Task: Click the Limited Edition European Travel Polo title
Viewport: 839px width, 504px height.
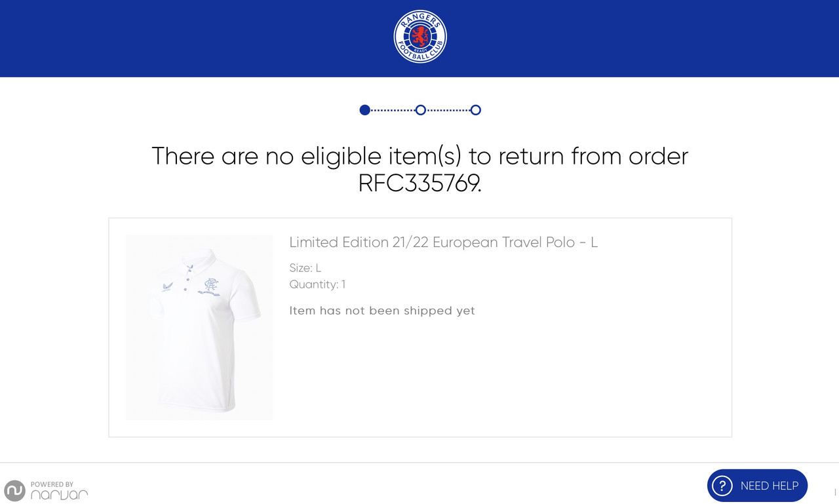Action: pyautogui.click(x=443, y=242)
